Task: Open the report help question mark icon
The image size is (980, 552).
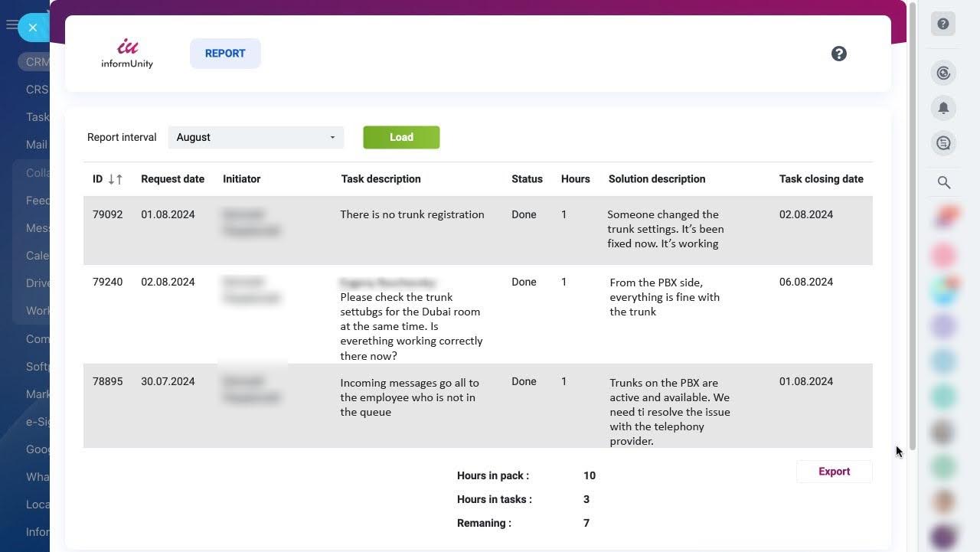Action: tap(839, 54)
